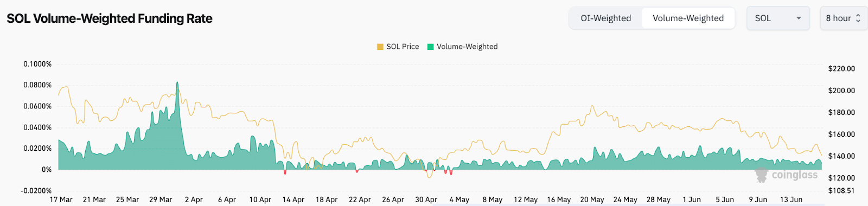This screenshot has height=206, width=868.
Task: Expand SOL selector caret arrow
Action: coord(799,18)
